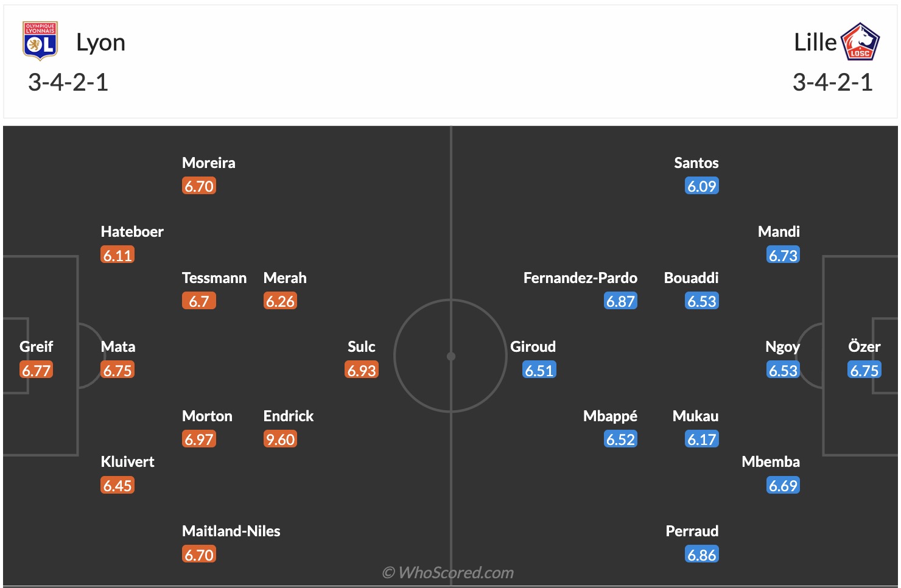Select Moreira's 6.70 rating badge
Image resolution: width=901 pixels, height=588 pixels.
(199, 186)
